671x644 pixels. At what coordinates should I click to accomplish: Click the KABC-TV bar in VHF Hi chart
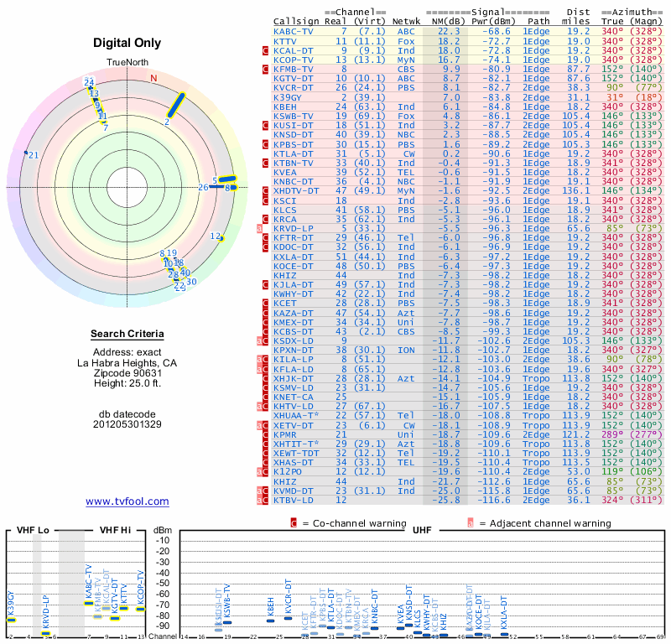pos(89,604)
